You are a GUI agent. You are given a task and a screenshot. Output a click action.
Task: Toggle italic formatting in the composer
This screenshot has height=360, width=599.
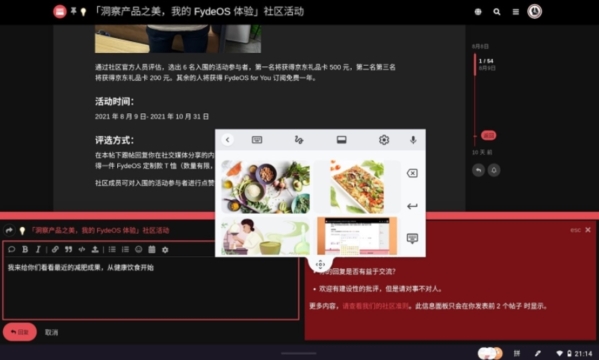pyautogui.click(x=38, y=250)
